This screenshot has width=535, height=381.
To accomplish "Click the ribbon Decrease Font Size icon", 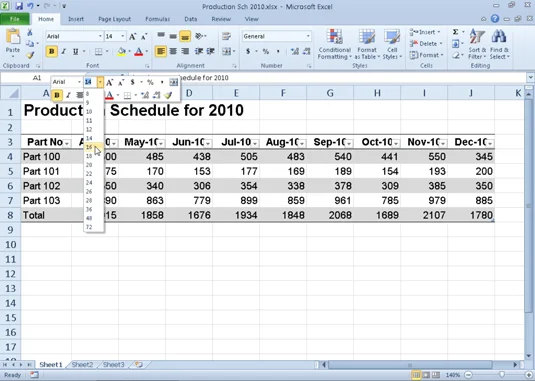I will [144, 36].
